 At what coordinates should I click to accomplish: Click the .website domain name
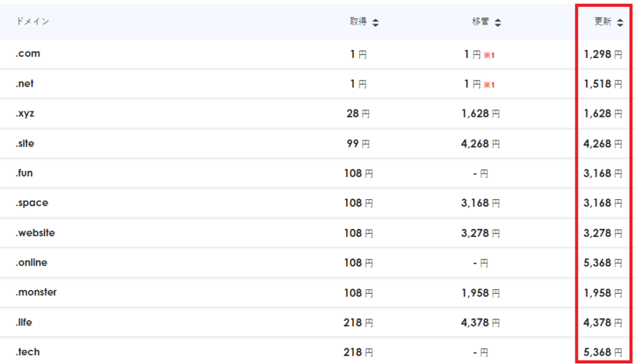click(x=35, y=232)
